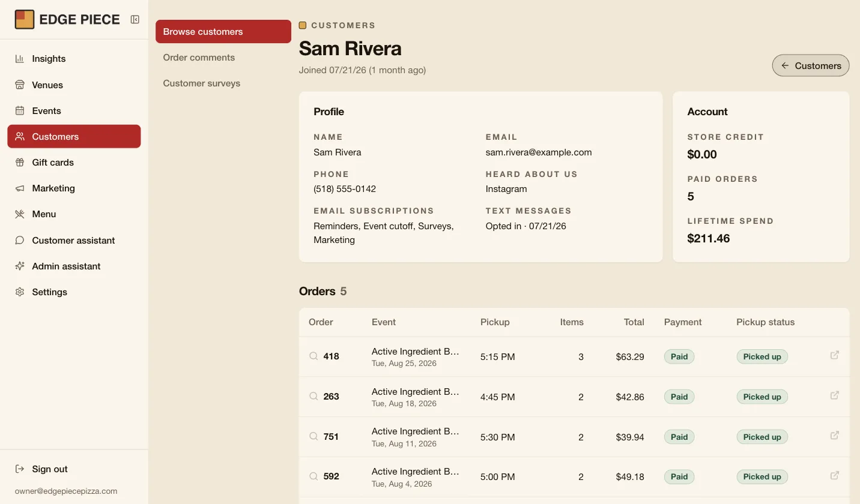Click the Total column header
The width and height of the screenshot is (860, 504).
(x=634, y=322)
